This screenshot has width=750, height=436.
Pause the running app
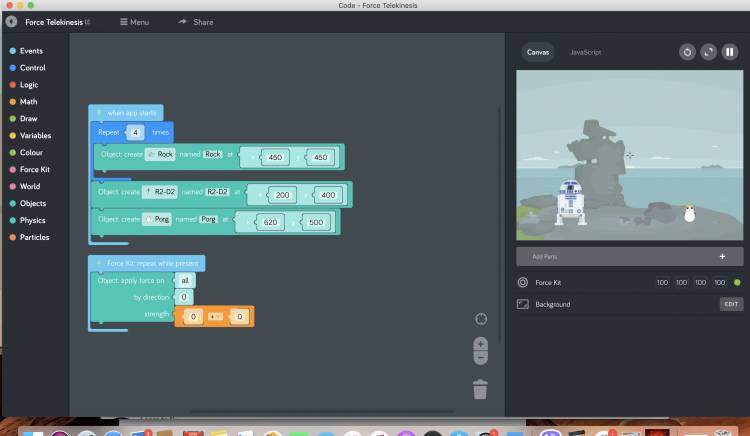pos(729,52)
